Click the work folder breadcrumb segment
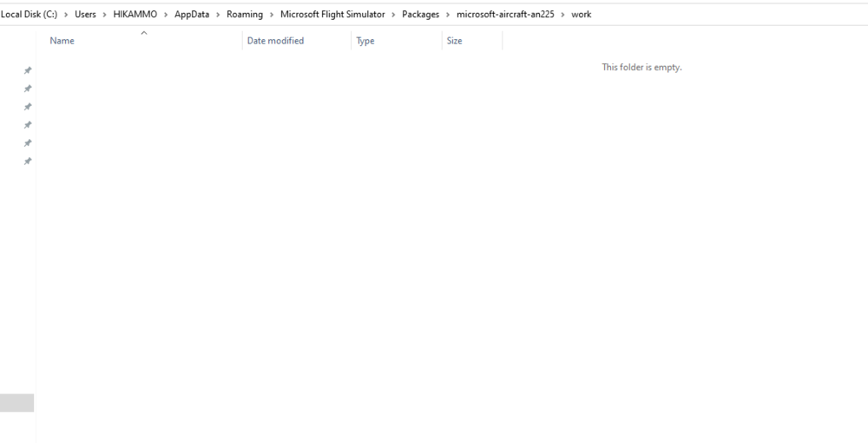Screen dimensions: 868x443 581,14
